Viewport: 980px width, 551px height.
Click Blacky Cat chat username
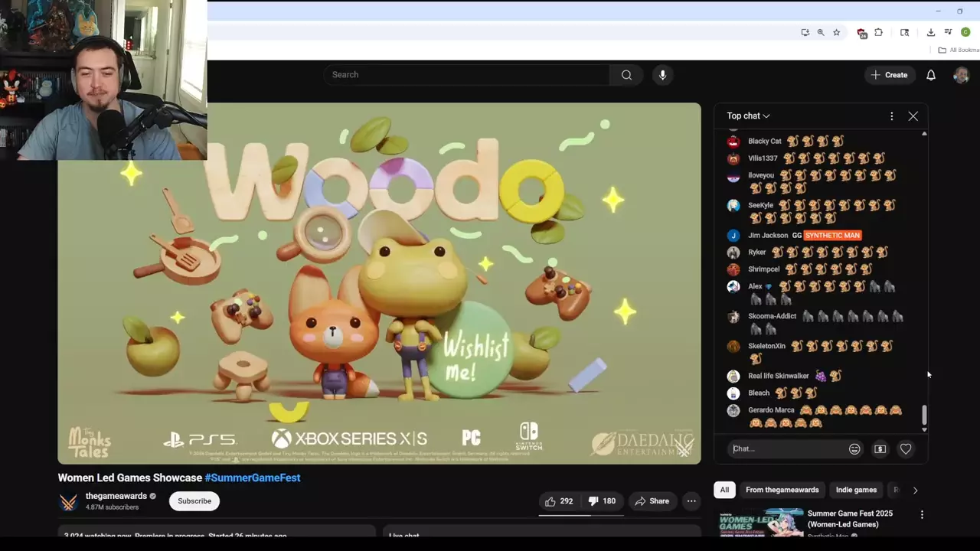[764, 142]
